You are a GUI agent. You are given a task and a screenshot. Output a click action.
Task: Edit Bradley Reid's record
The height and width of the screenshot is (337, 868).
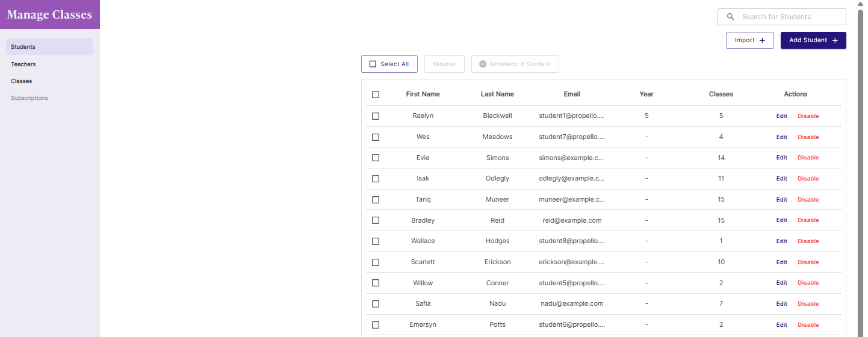(x=781, y=220)
